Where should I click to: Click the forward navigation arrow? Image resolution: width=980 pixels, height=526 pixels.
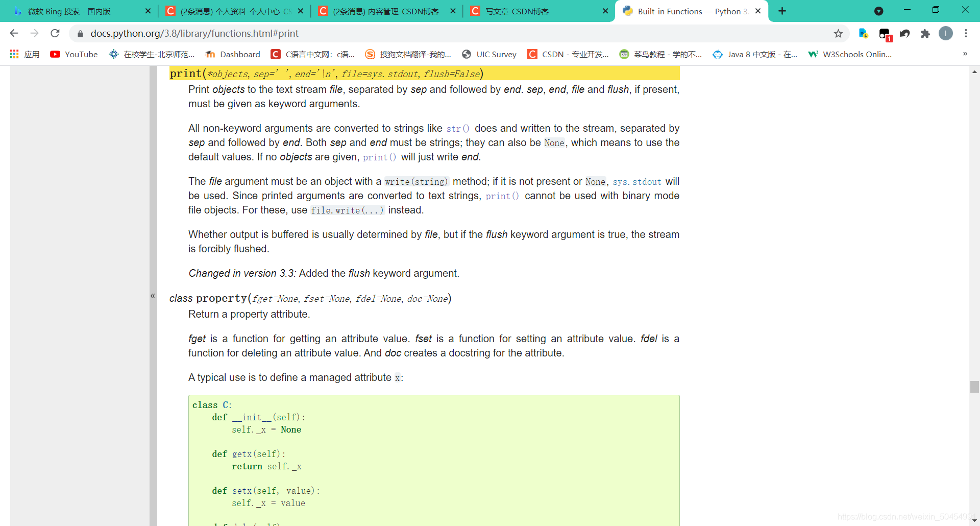click(34, 33)
